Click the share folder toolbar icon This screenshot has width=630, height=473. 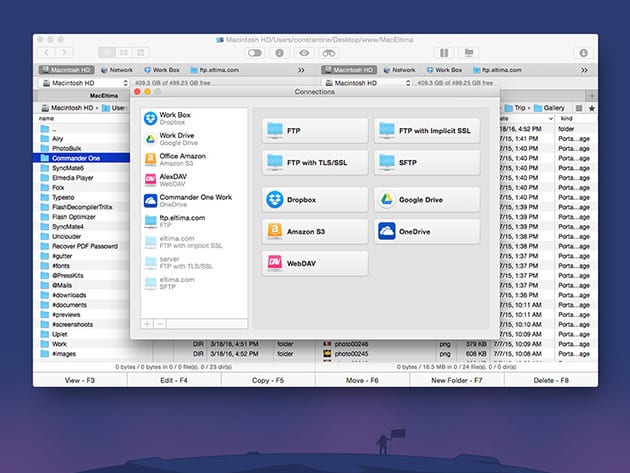469,53
